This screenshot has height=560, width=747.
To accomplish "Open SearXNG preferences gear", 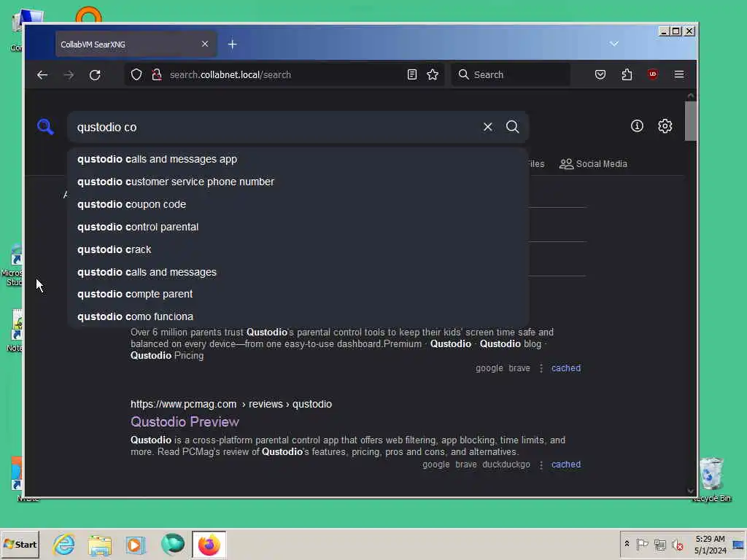I will (x=665, y=125).
